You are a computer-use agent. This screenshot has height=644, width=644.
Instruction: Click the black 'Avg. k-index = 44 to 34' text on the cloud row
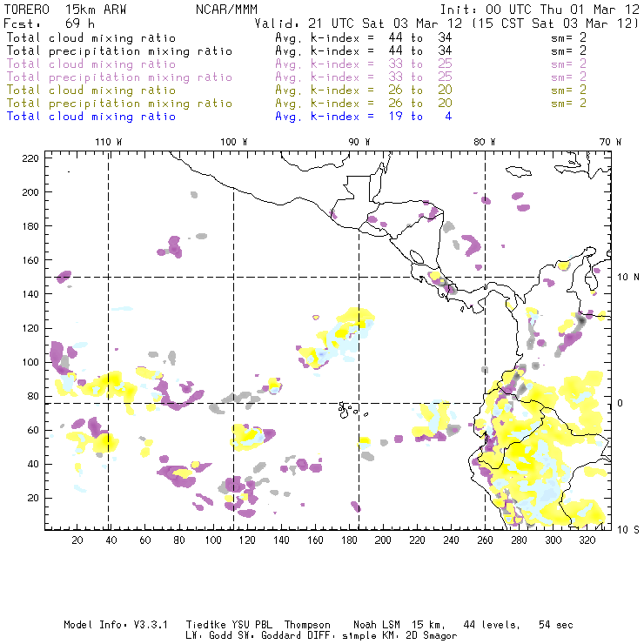364,37
